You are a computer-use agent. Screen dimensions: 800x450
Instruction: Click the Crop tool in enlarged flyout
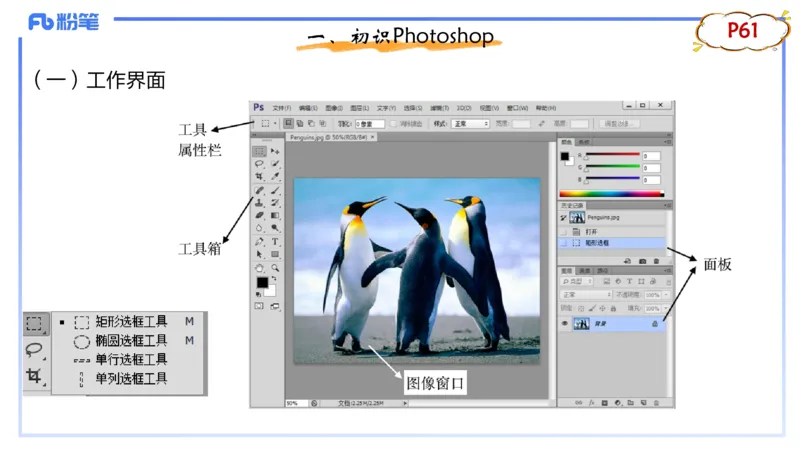click(35, 376)
